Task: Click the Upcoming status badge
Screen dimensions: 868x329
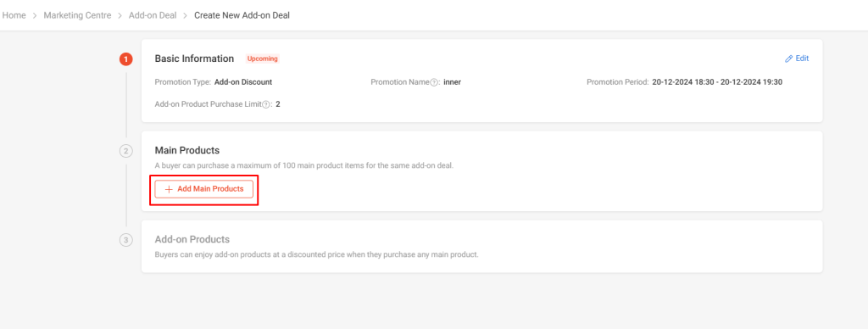Action: coord(263,59)
